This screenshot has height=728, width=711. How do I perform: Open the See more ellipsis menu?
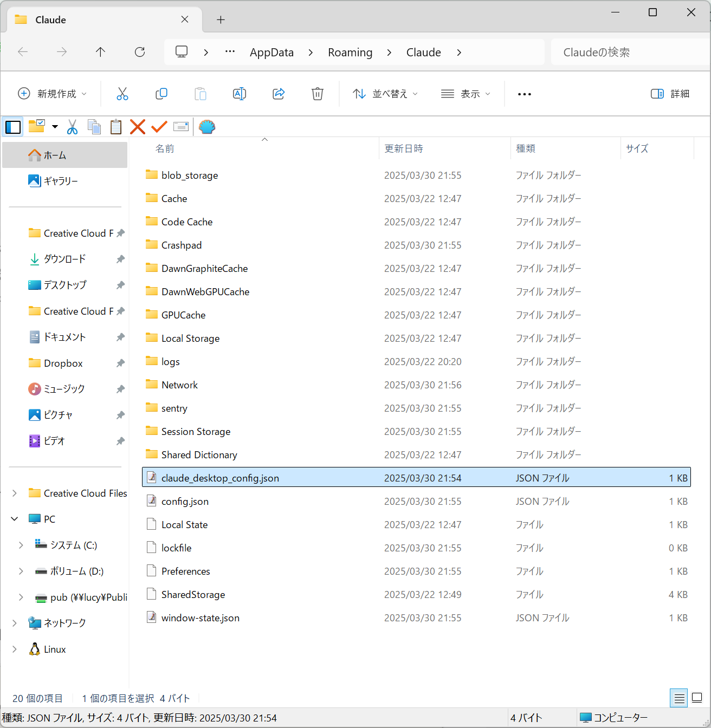525,94
